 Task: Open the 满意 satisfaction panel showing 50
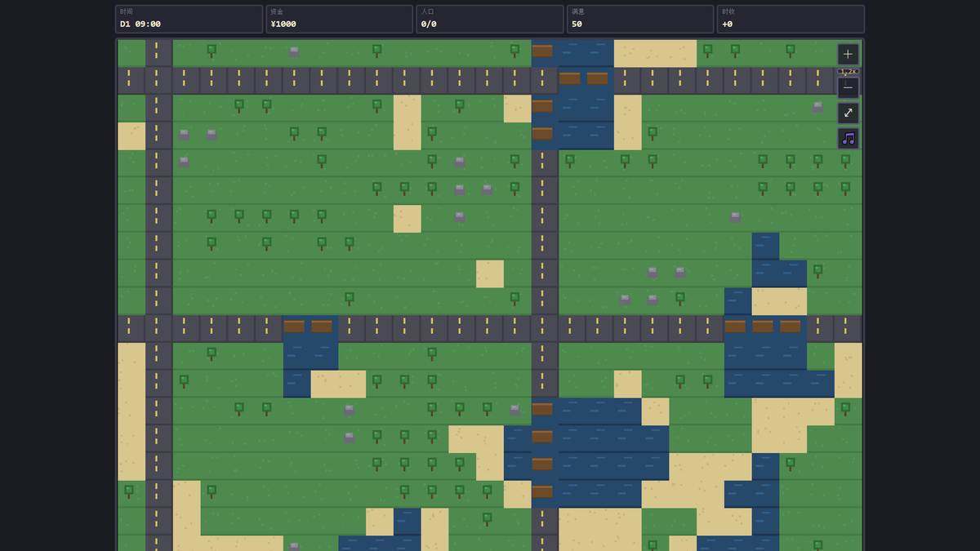(x=640, y=19)
